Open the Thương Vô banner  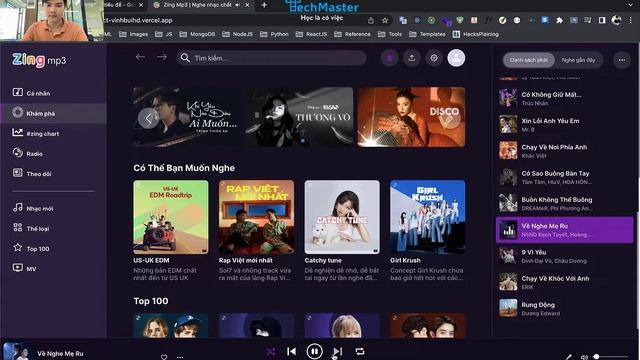click(x=299, y=117)
